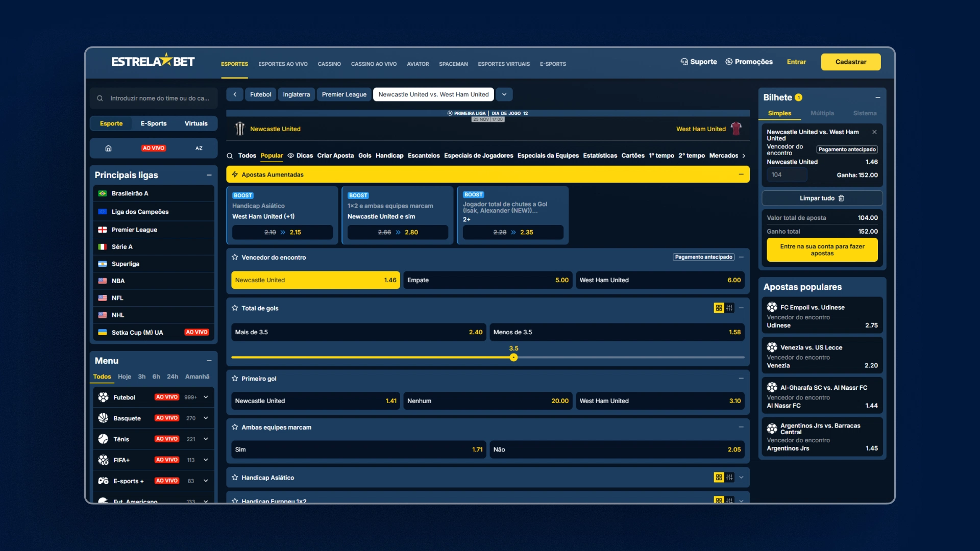Switch Handicap Asiático to grid view
The height and width of the screenshot is (551, 980).
click(719, 478)
